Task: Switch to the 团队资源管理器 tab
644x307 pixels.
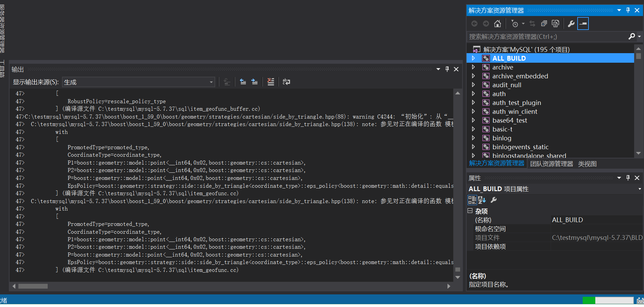Action: [x=551, y=164]
